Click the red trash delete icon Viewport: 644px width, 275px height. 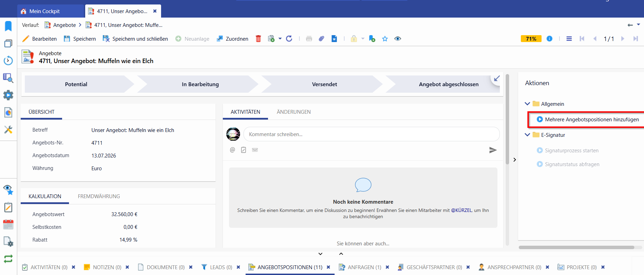(x=258, y=39)
